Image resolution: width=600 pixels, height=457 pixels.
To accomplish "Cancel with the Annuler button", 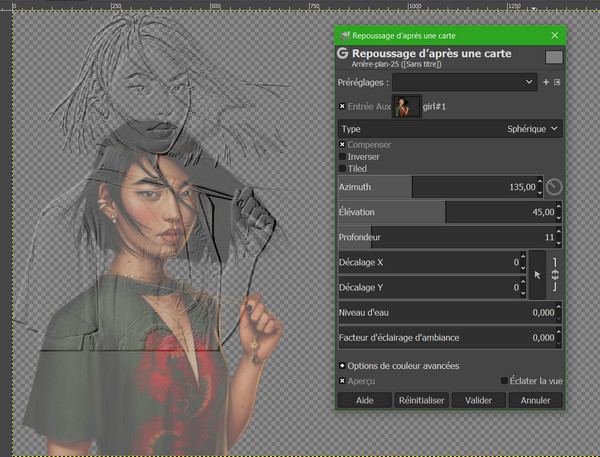I will pos(535,400).
